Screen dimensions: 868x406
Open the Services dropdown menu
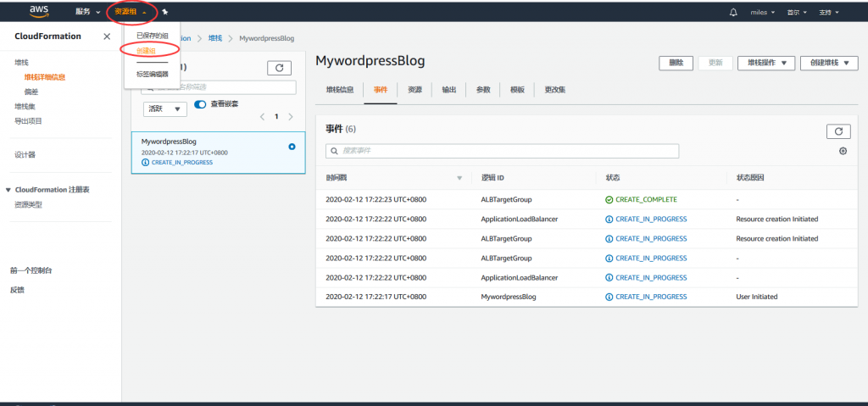[88, 12]
